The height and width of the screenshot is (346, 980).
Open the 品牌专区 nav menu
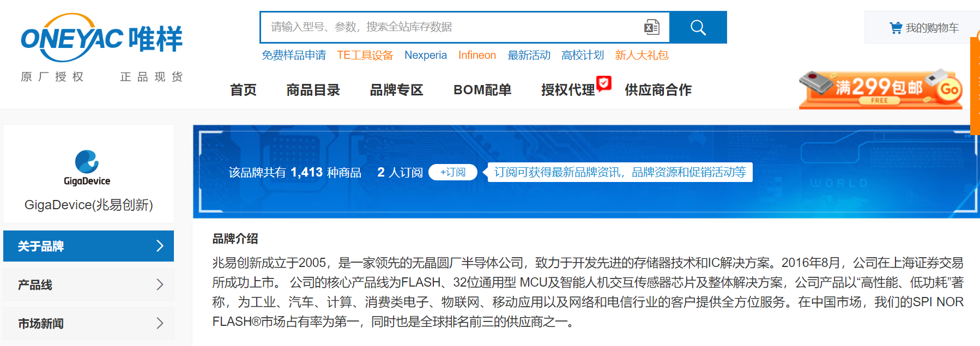tap(397, 90)
